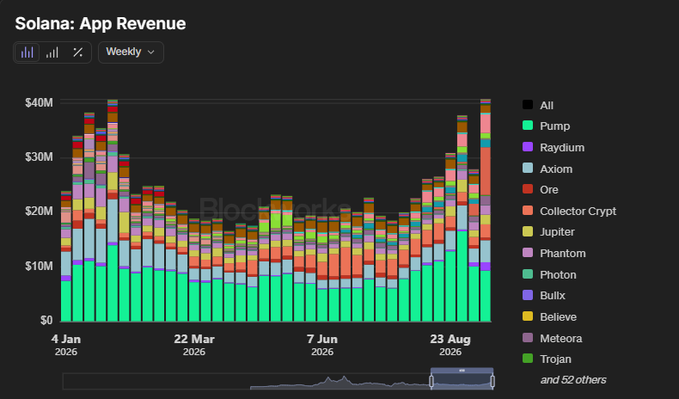Toggle the Trojan series color box
This screenshot has width=679, height=399.
[527, 358]
